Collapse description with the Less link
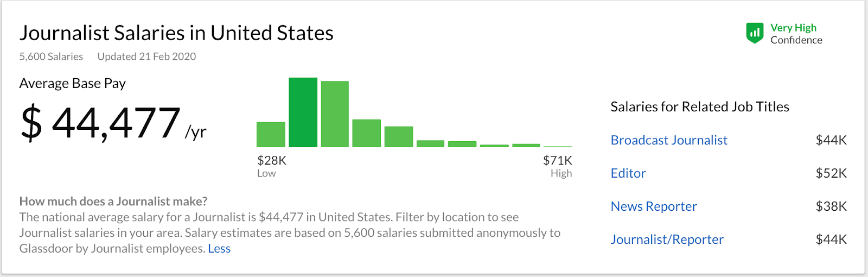This screenshot has width=868, height=277. tap(219, 249)
